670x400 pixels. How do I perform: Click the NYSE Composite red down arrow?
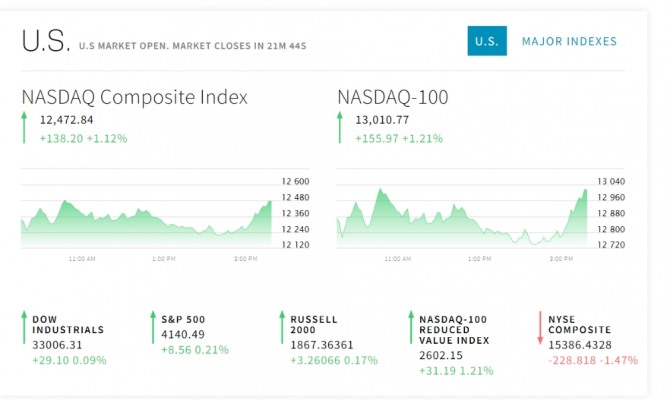coord(540,328)
